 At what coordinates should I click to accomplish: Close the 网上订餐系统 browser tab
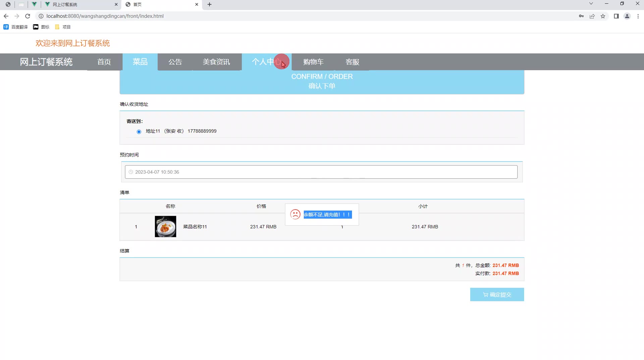(x=116, y=4)
